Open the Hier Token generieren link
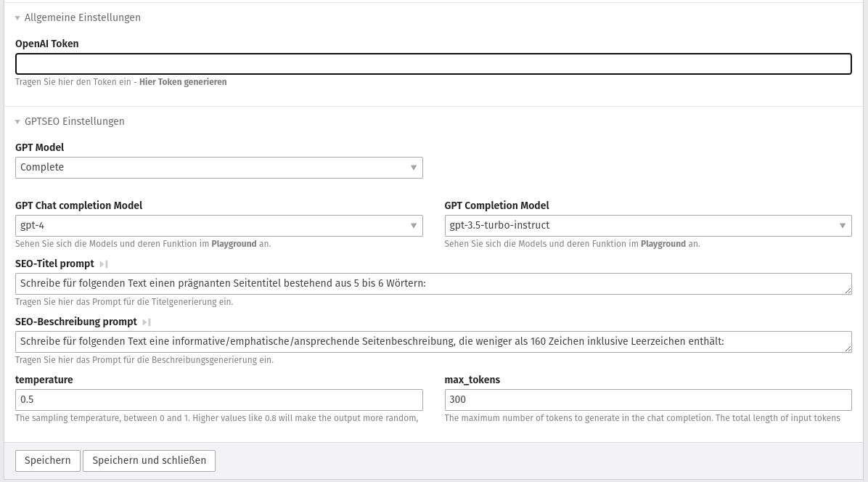The width and height of the screenshot is (868, 482). pyautogui.click(x=183, y=82)
